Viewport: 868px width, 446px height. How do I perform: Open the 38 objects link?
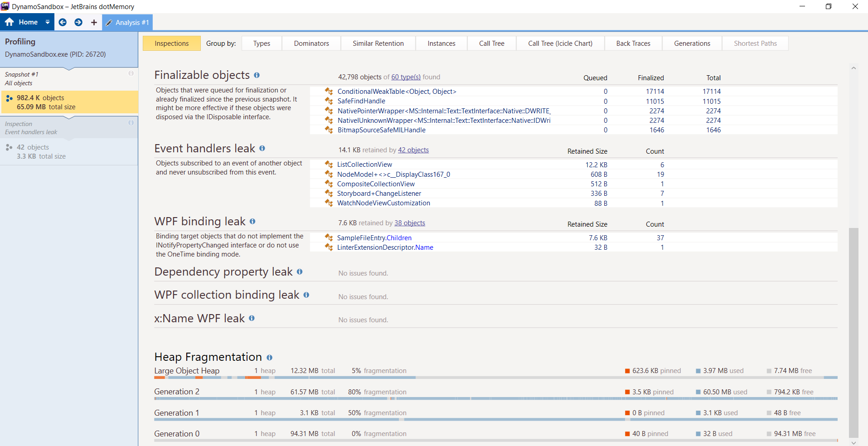[410, 223]
